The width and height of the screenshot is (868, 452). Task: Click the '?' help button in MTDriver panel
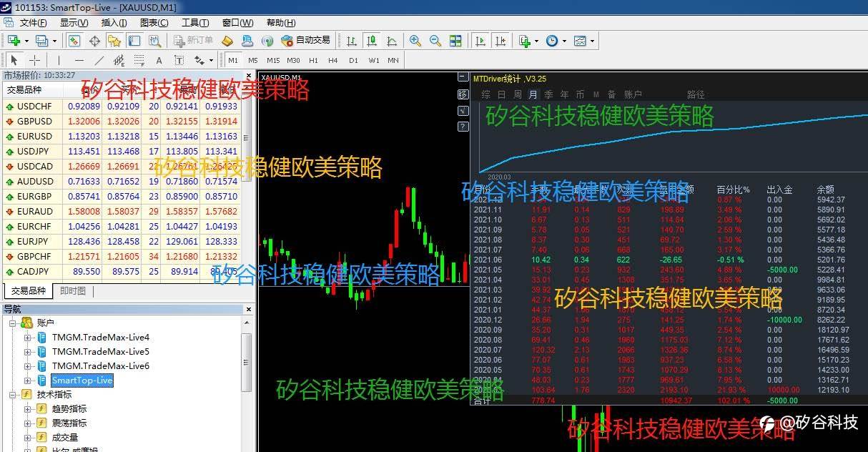point(463,127)
